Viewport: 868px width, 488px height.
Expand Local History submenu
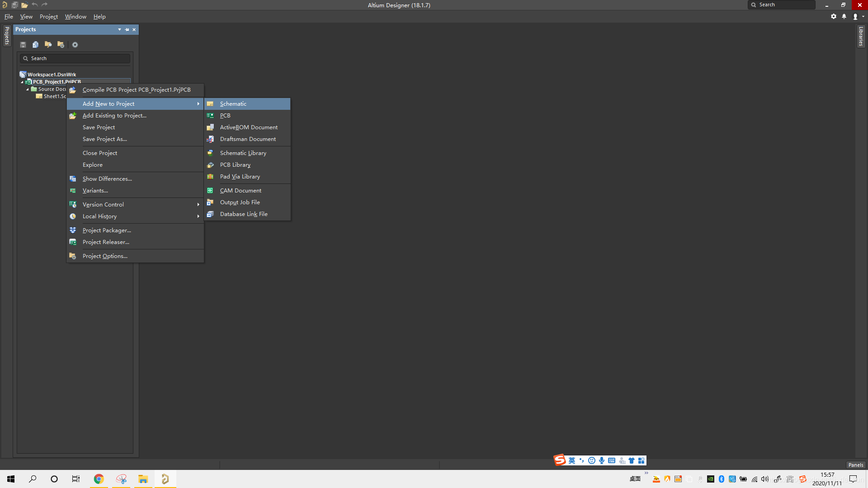coord(135,216)
